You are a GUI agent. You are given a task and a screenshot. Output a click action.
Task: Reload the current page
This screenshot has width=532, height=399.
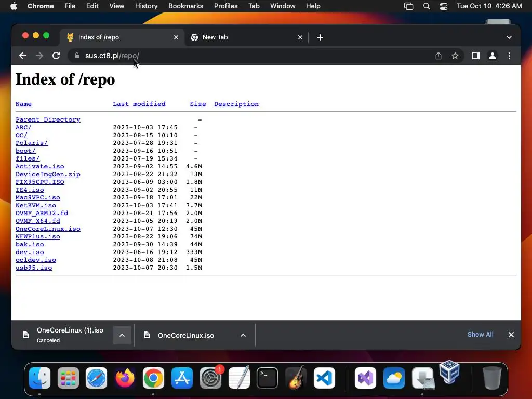pos(56,56)
